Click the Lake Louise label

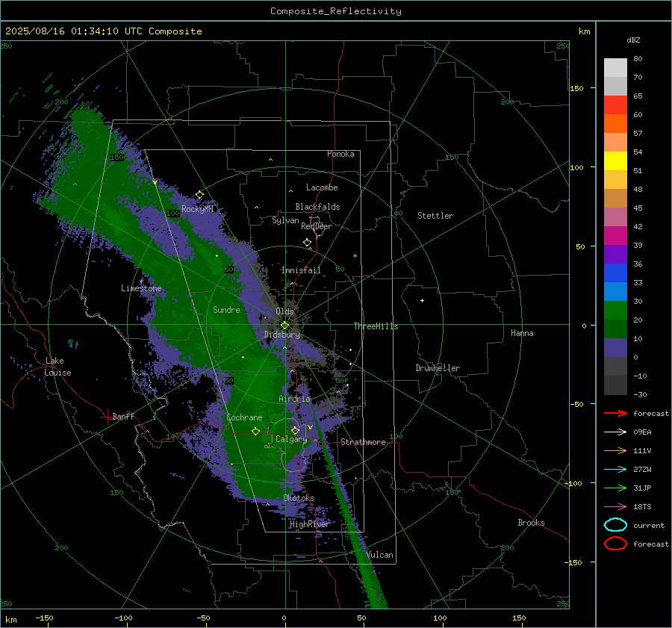coord(57,367)
